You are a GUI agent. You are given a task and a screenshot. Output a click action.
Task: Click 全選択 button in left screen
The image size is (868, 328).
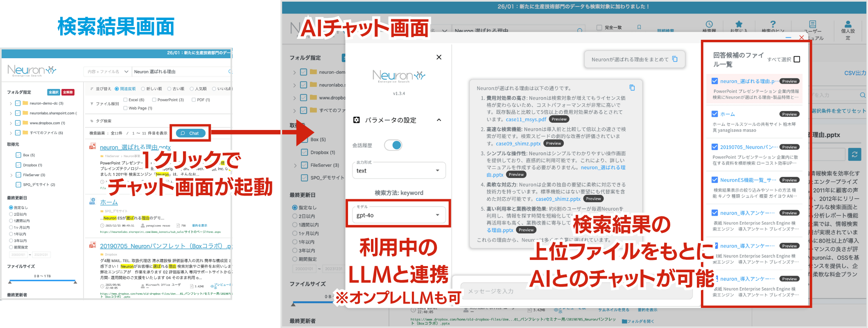point(54,92)
